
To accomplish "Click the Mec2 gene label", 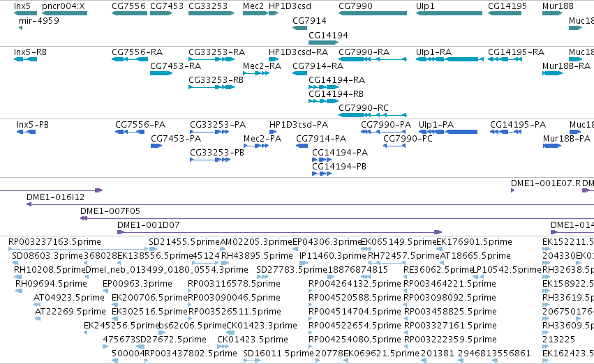I will click(x=253, y=6).
